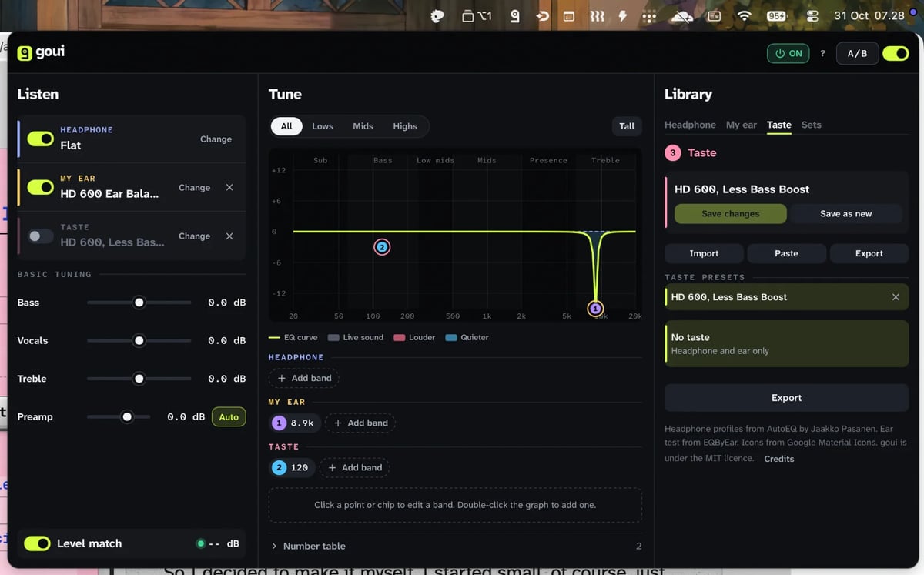The image size is (924, 575).
Task: Open help with the question mark
Action: [x=822, y=53]
